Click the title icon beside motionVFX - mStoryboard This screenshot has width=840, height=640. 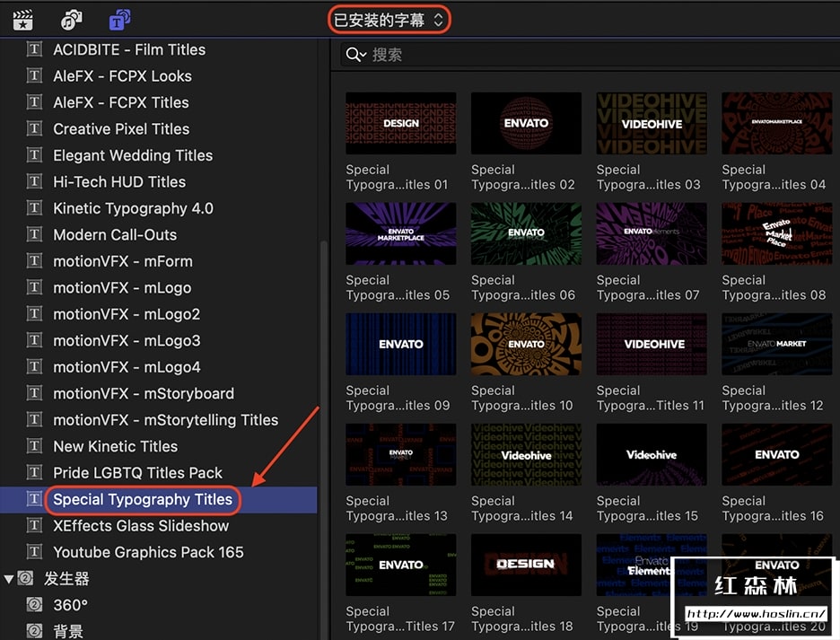tap(34, 393)
